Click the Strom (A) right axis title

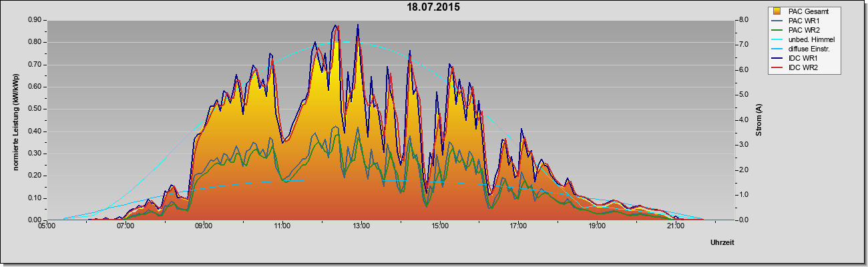[758, 120]
